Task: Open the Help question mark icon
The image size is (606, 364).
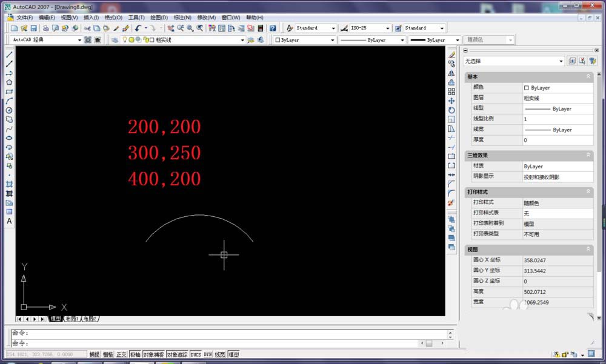Action: 273,28
